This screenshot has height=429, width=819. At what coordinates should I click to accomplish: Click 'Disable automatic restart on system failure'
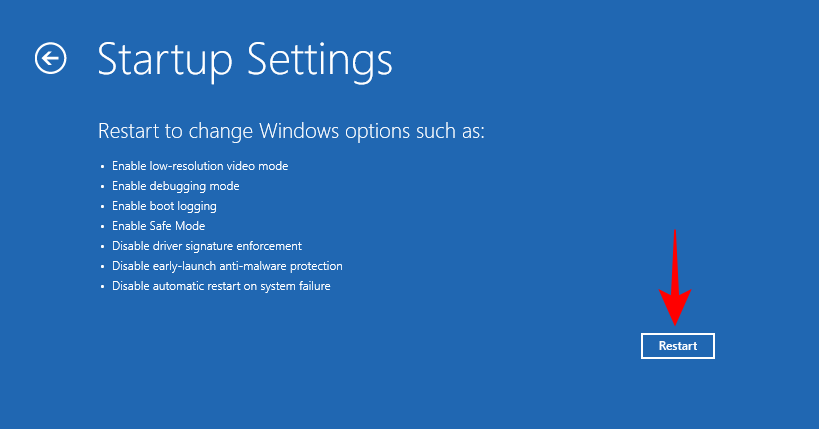222,286
